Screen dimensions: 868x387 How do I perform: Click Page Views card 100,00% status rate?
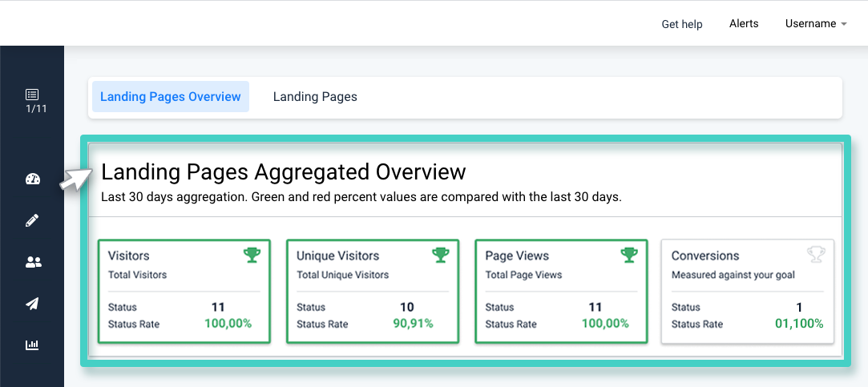coord(605,324)
